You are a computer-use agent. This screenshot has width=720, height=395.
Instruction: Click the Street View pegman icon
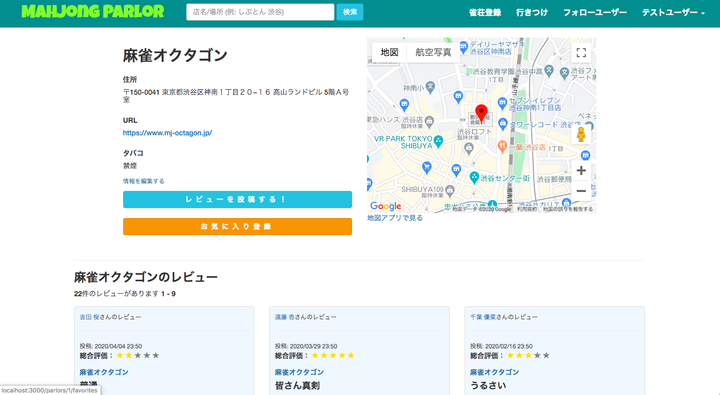(581, 135)
